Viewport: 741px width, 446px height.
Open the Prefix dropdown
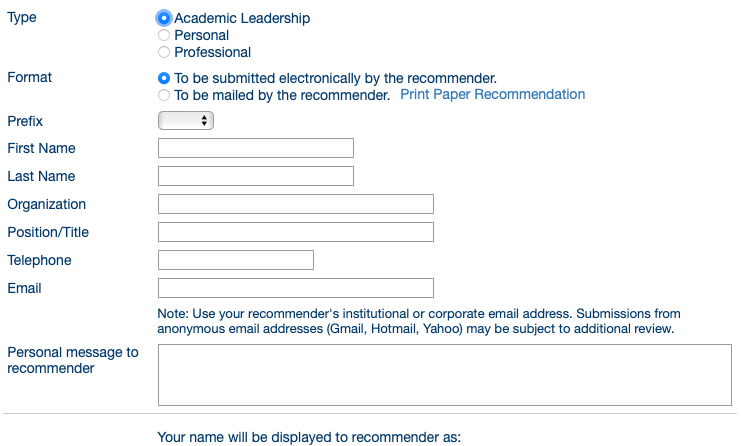[x=186, y=121]
